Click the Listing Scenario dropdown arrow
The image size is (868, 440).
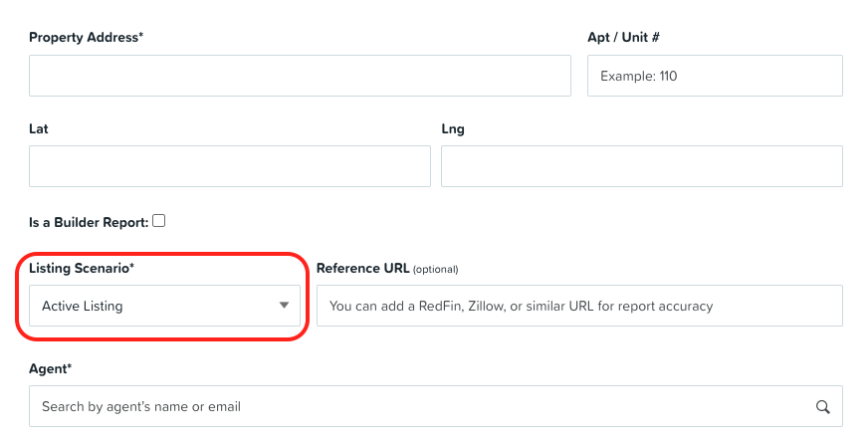[284, 306]
